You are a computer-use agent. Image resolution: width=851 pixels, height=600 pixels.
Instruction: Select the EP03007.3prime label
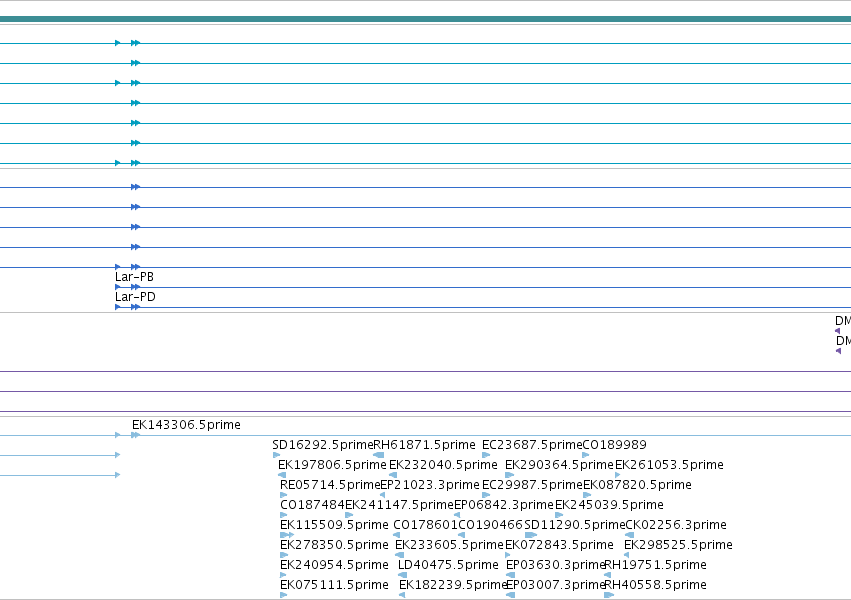555,585
